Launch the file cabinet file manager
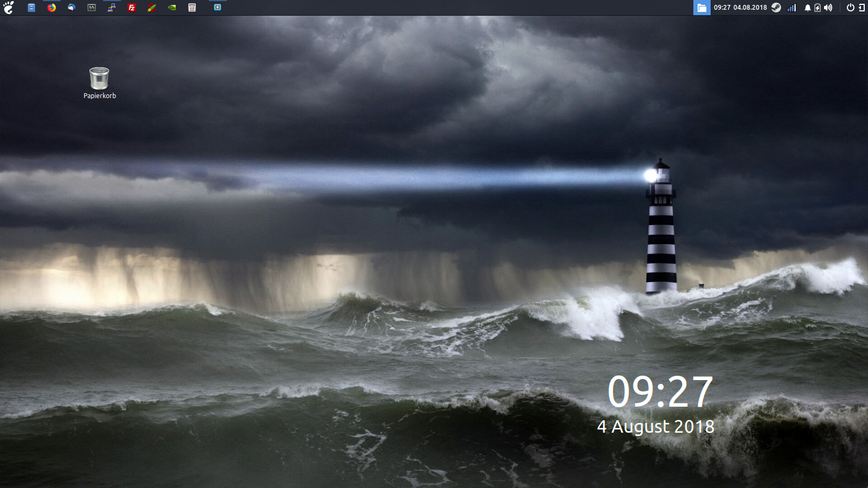This screenshot has height=488, width=868. [31, 8]
